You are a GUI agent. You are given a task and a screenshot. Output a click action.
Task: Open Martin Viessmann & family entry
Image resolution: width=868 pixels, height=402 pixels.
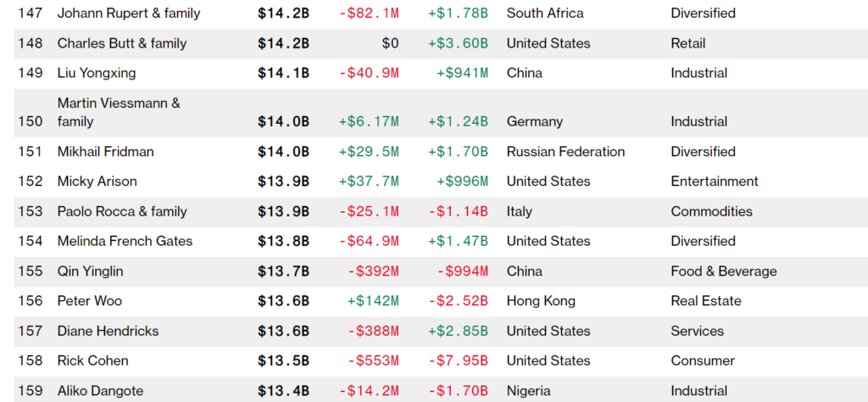coord(119,112)
